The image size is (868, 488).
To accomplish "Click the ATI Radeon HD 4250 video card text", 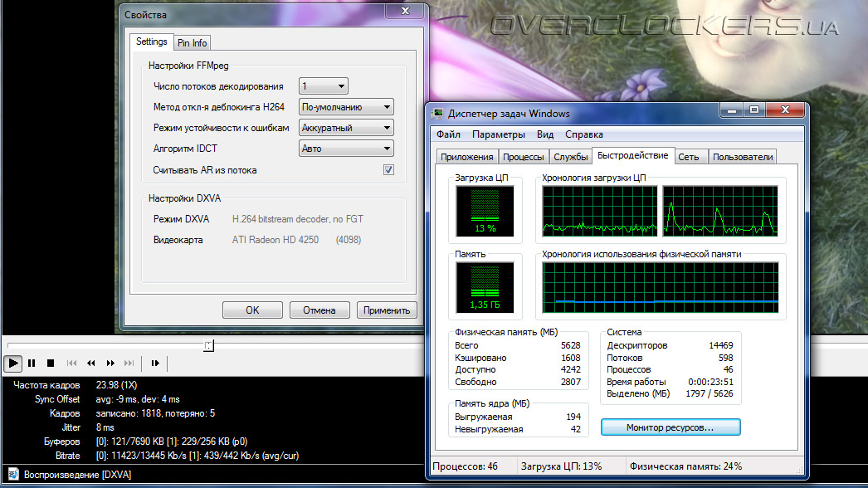I will (276, 240).
